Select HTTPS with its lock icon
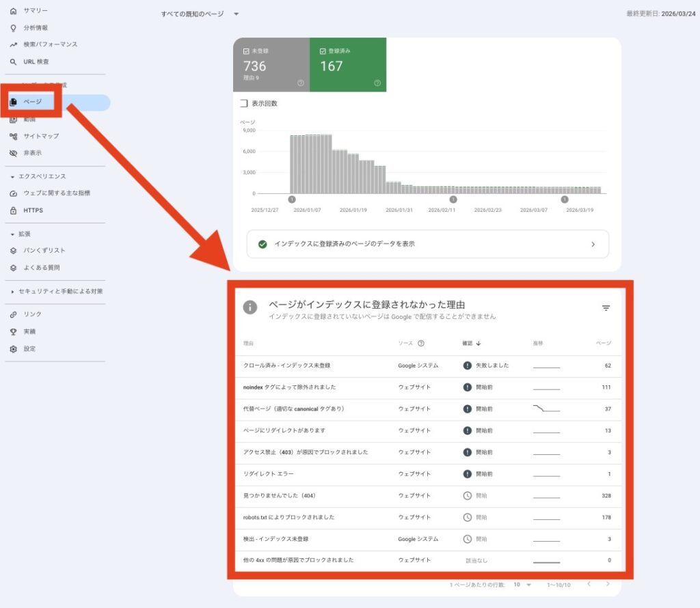700x608 pixels. click(x=29, y=210)
